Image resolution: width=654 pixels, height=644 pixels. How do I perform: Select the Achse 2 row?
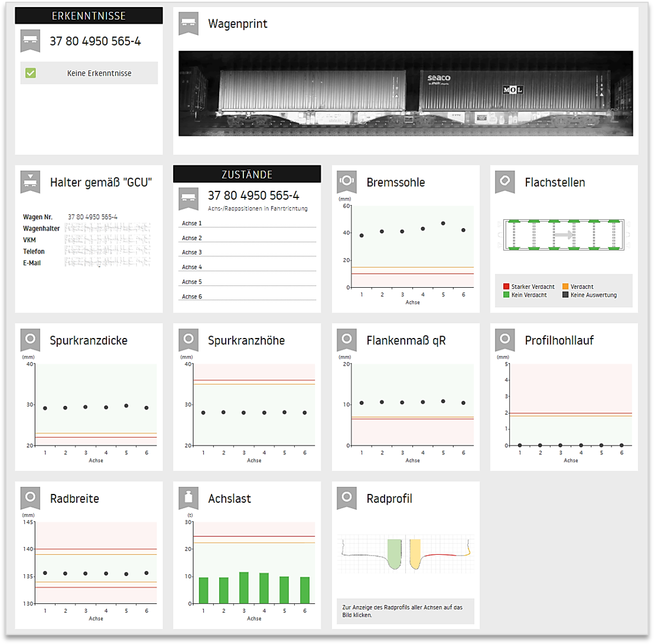pyautogui.click(x=248, y=238)
